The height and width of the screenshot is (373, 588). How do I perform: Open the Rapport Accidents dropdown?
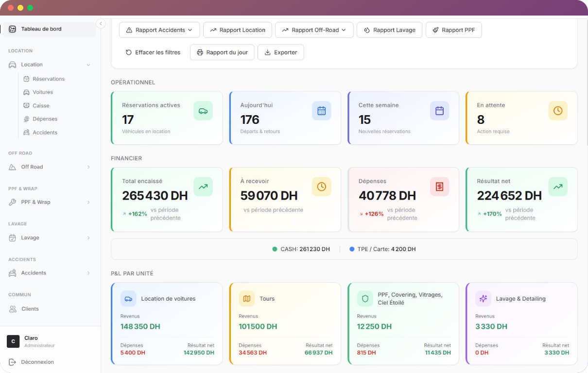tap(159, 30)
